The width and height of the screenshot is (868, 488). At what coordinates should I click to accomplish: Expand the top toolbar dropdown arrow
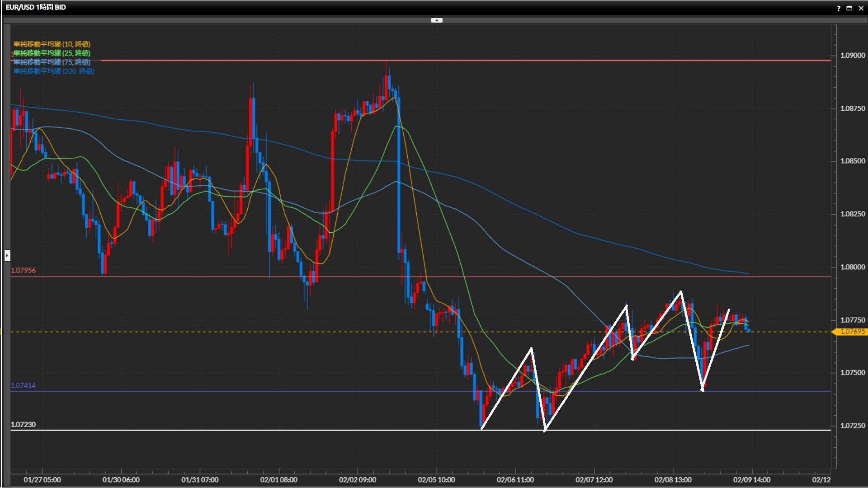(x=437, y=20)
